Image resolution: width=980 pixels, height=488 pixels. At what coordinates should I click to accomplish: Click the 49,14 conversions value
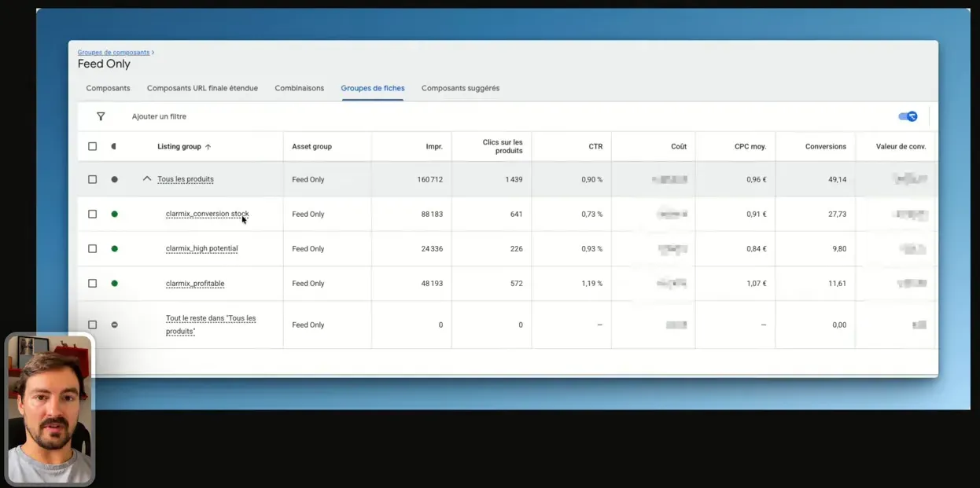tap(838, 179)
